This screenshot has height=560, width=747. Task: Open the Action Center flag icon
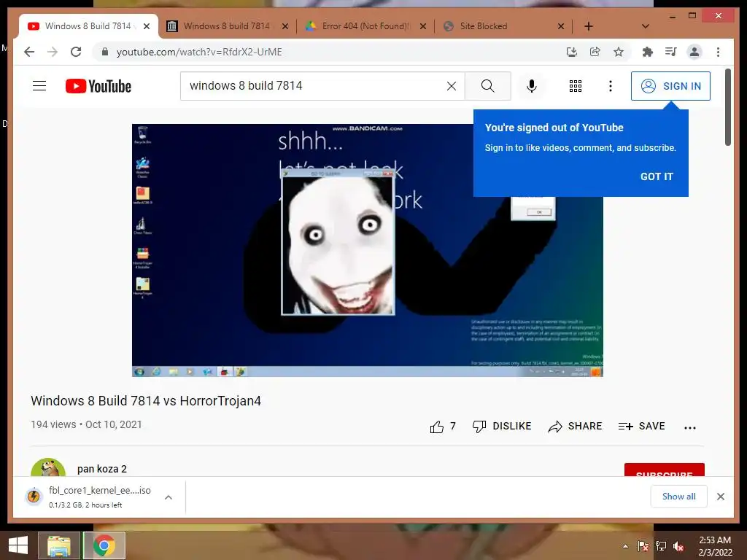643,546
